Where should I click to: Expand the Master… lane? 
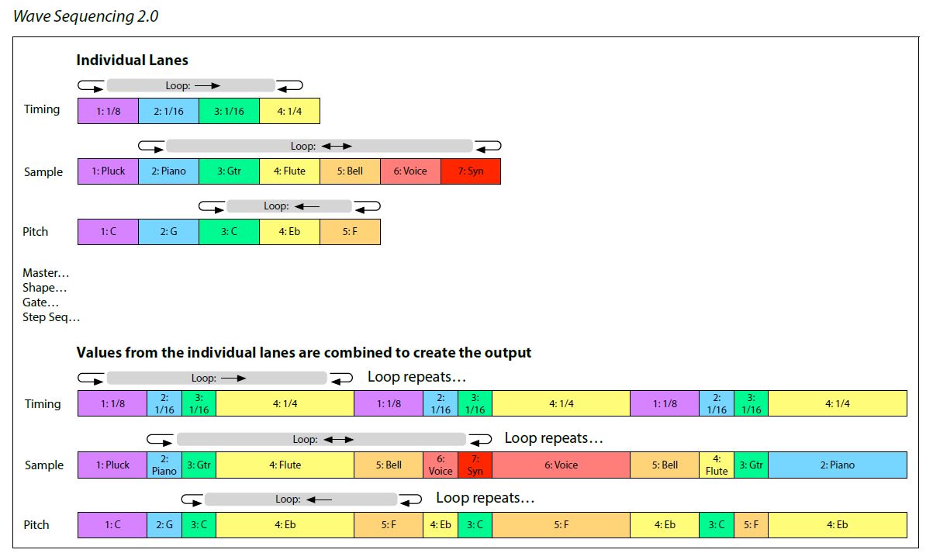pos(47,273)
